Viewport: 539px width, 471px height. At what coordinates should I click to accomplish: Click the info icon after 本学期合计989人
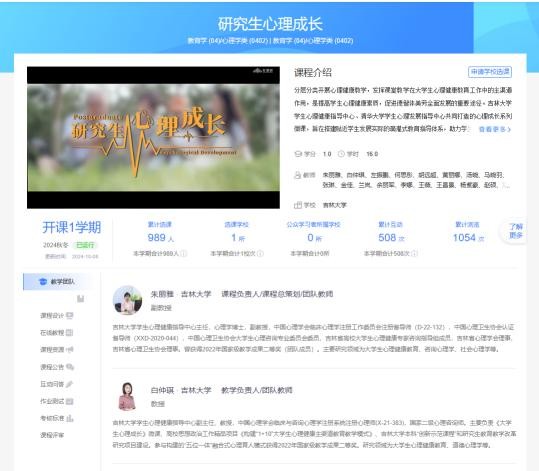[x=184, y=253]
